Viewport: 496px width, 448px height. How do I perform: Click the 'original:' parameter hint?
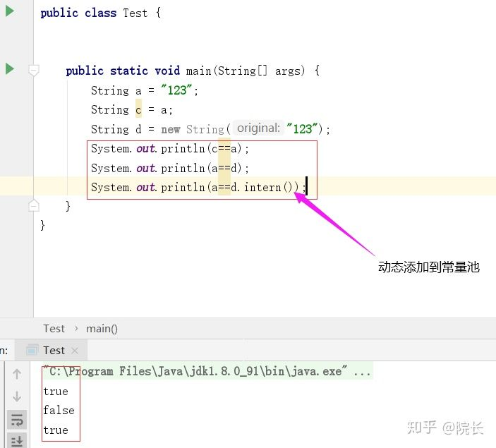pyautogui.click(x=258, y=128)
